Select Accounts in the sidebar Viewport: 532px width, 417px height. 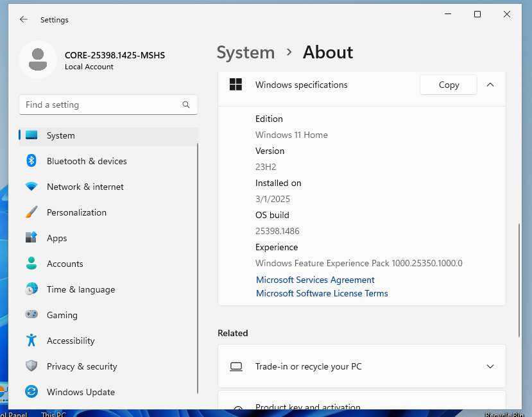[x=108, y=264]
